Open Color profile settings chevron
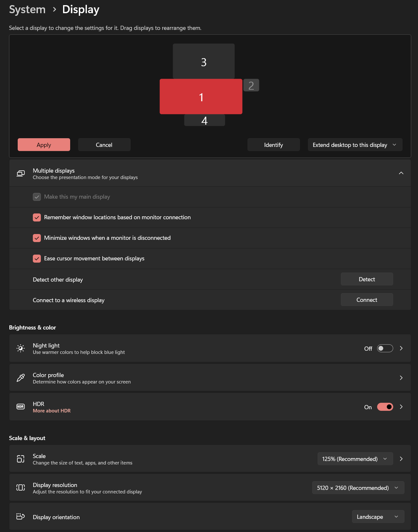 point(401,378)
